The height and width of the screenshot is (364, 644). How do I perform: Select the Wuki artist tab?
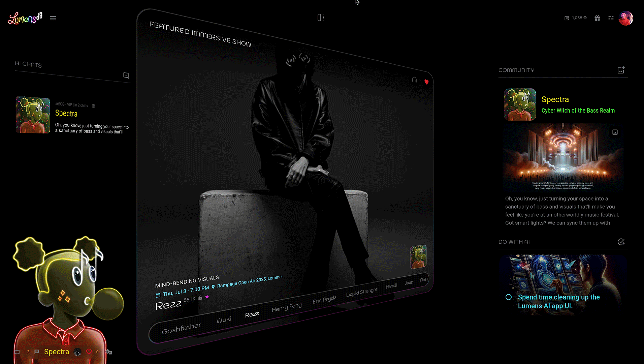[224, 320]
